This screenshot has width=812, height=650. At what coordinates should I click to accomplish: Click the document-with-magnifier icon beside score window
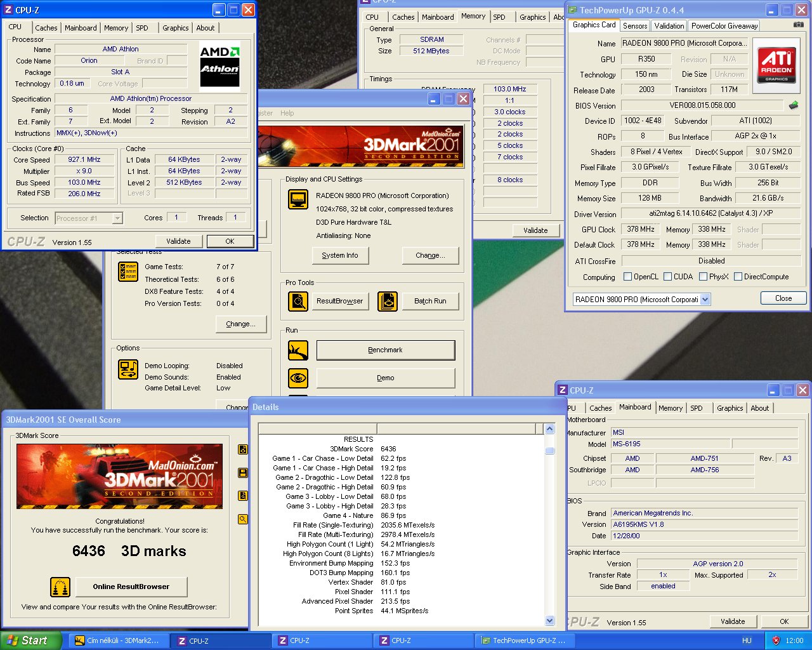pos(242,496)
